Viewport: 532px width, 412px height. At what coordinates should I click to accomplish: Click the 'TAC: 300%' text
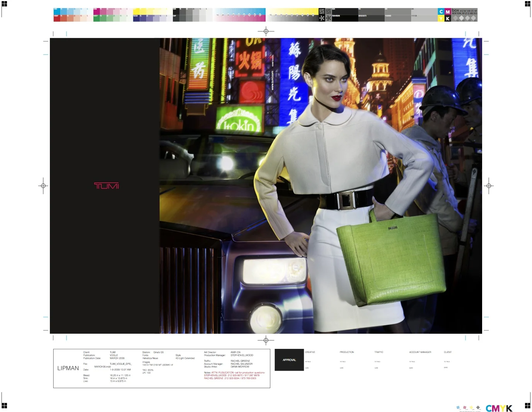pyautogui.click(x=148, y=370)
